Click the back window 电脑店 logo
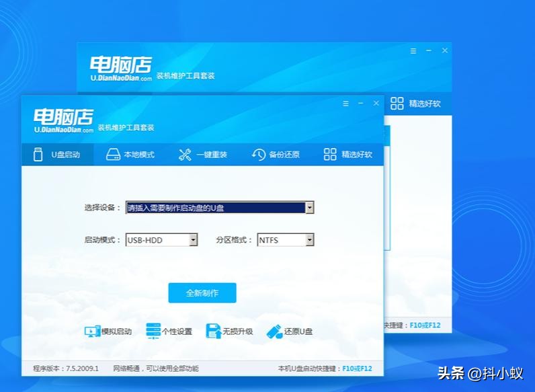 [121, 69]
